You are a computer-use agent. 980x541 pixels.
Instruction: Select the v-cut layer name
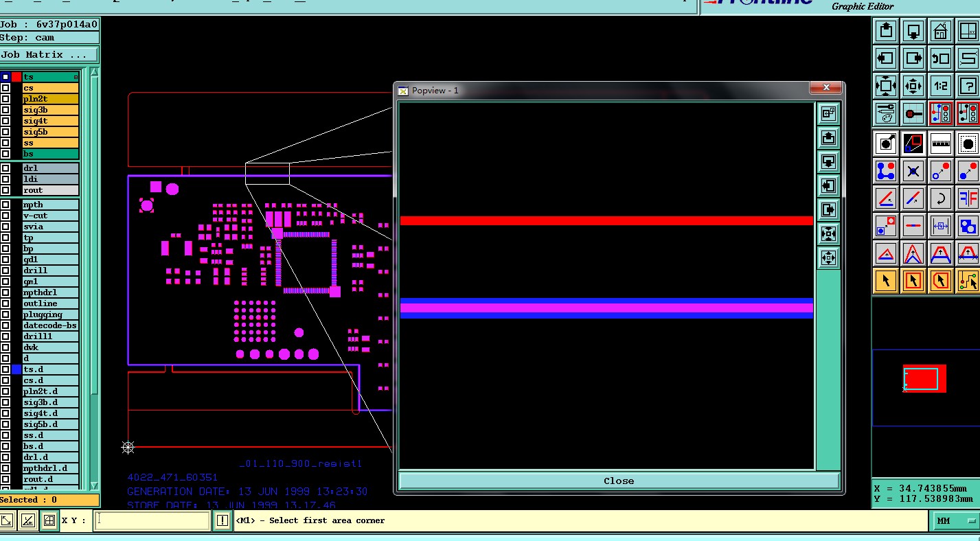click(x=51, y=216)
